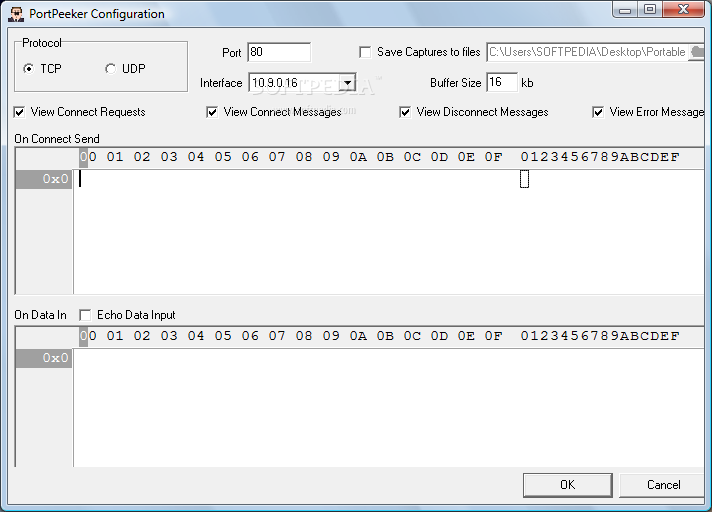Click the PortPeeker spy icon in title bar

tap(16, 14)
